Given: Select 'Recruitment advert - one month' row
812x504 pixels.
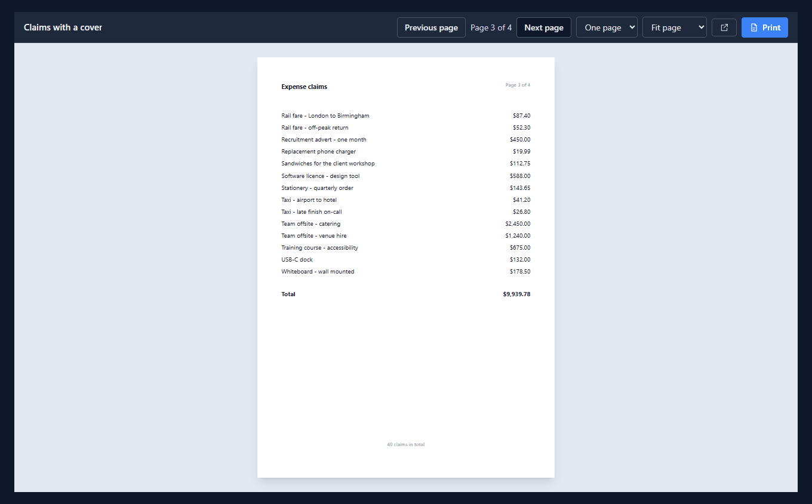Looking at the screenshot, I should 406,140.
